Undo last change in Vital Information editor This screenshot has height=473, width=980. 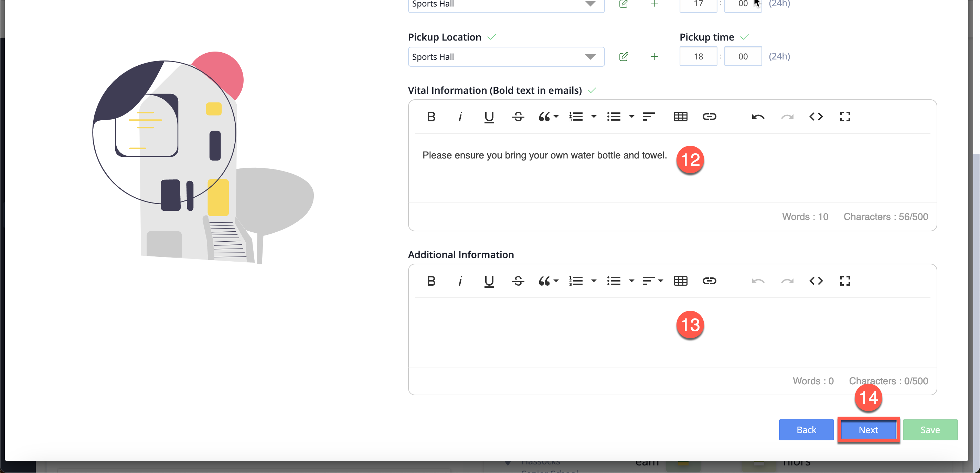(758, 117)
